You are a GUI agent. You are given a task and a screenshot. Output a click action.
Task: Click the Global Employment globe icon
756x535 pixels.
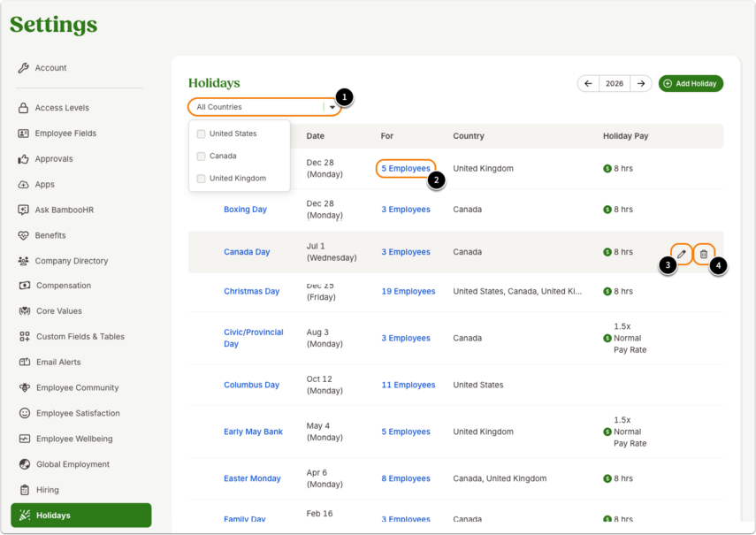pos(25,464)
